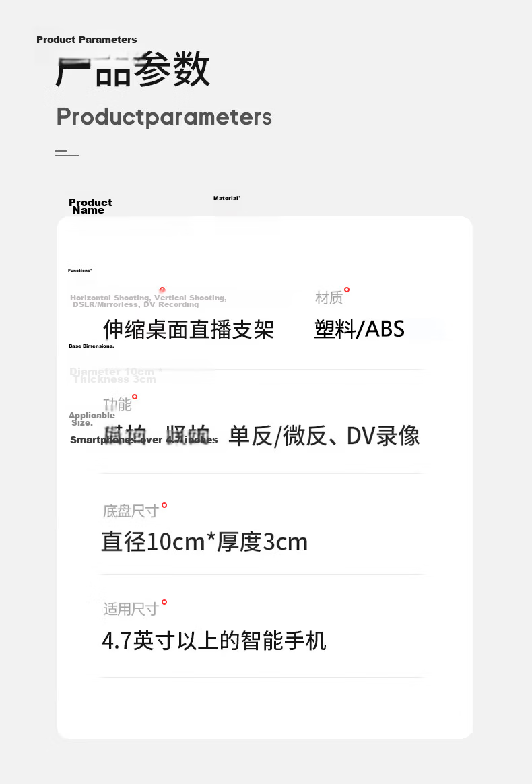This screenshot has width=532, height=784.
Task: Click the function text '单反/微反、DV录像'
Action: point(324,436)
